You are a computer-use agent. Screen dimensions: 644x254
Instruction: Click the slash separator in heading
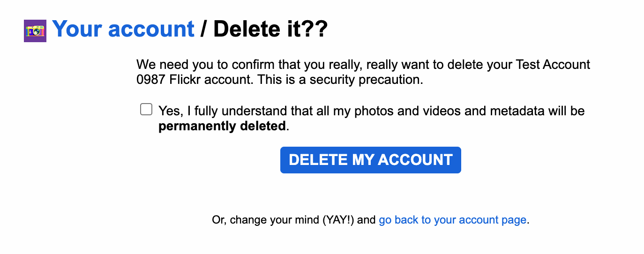[203, 29]
